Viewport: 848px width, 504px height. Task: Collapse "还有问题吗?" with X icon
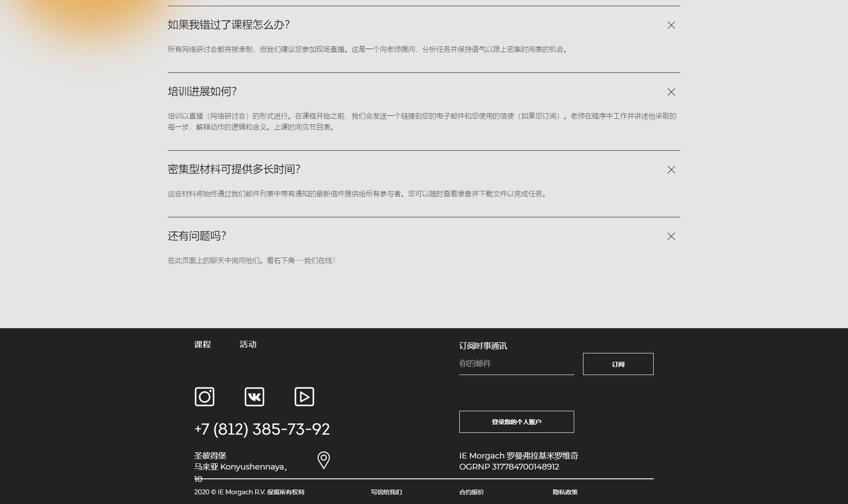[x=671, y=236]
